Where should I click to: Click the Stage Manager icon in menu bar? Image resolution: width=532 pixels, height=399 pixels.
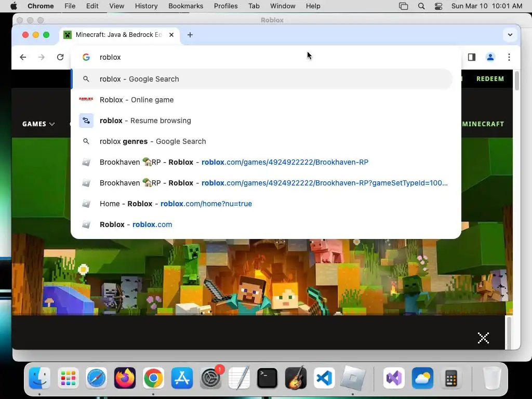(x=403, y=6)
